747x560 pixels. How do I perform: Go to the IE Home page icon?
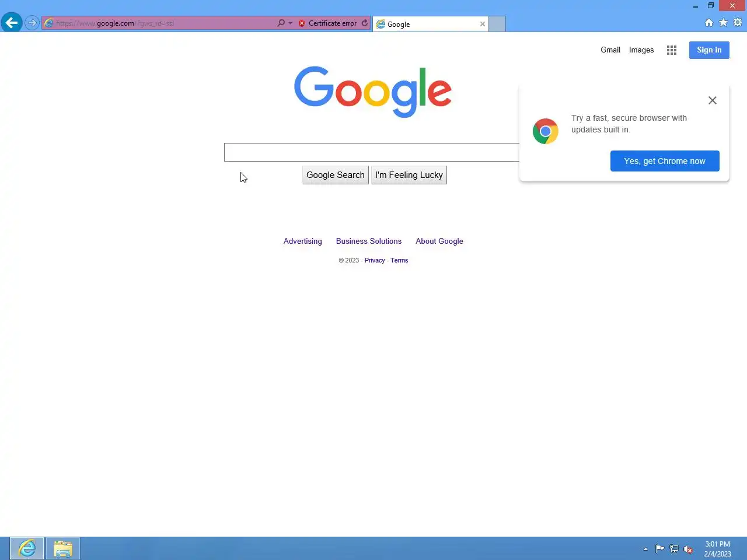(x=709, y=23)
